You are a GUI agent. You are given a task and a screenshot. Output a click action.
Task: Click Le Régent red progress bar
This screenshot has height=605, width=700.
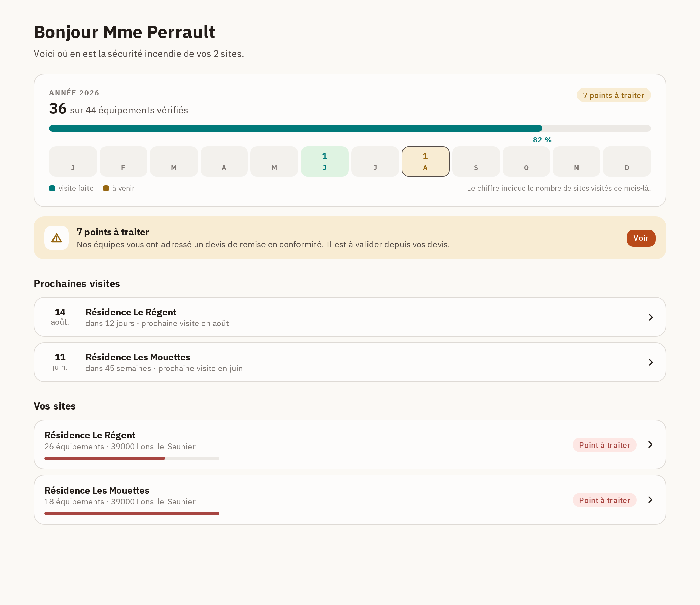[132, 458]
